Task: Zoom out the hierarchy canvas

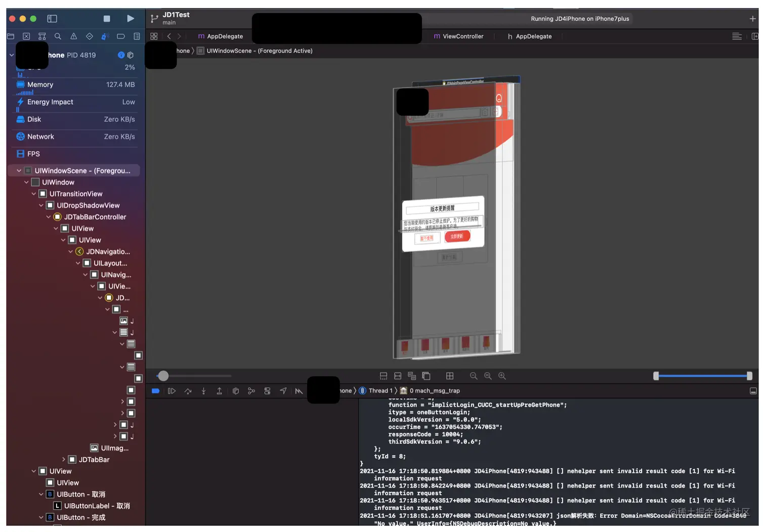Action: [x=474, y=376]
